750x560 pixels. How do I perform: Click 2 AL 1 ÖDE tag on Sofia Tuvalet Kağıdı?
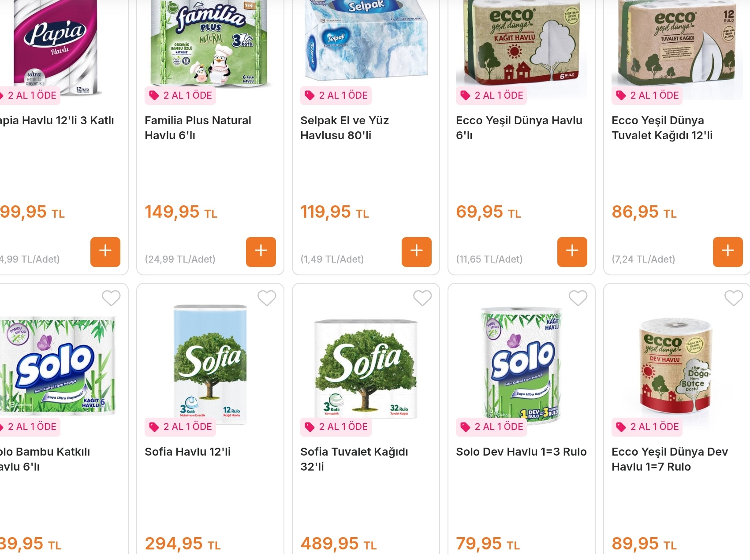tap(336, 427)
